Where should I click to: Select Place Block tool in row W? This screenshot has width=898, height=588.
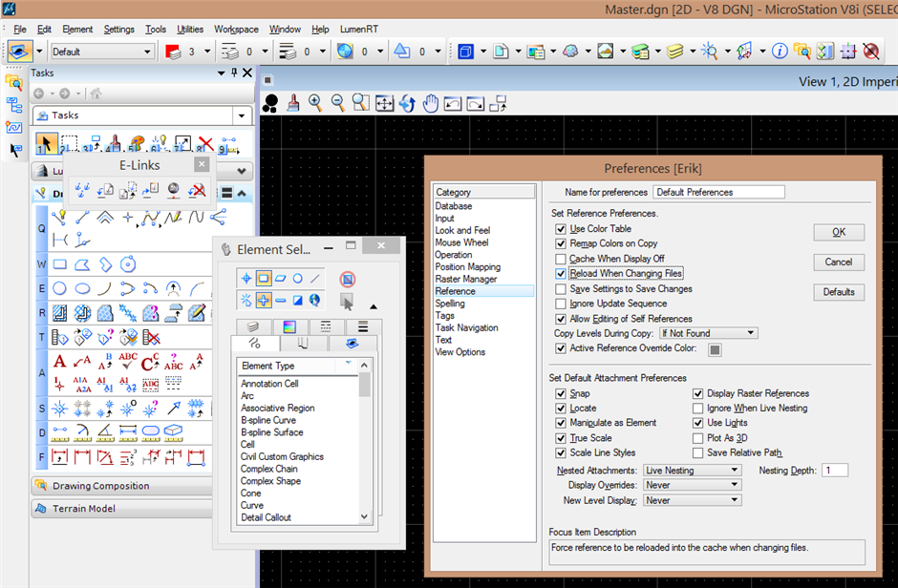[x=59, y=264]
